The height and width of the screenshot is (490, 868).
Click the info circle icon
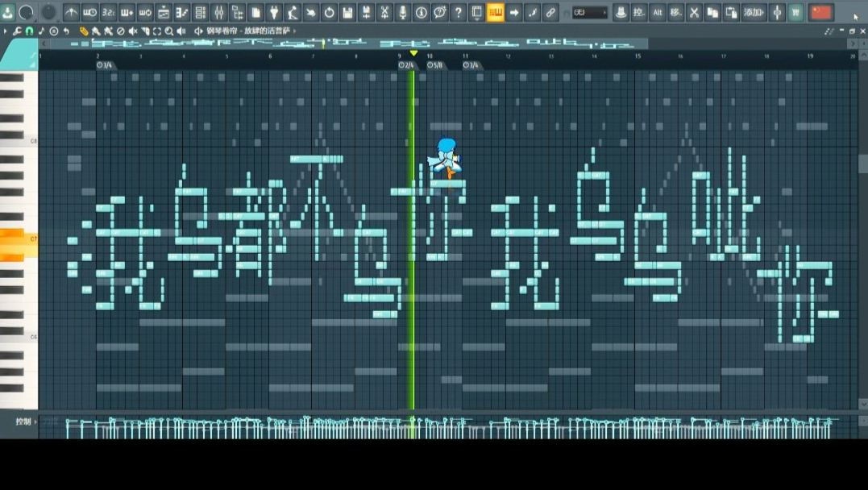422,12
